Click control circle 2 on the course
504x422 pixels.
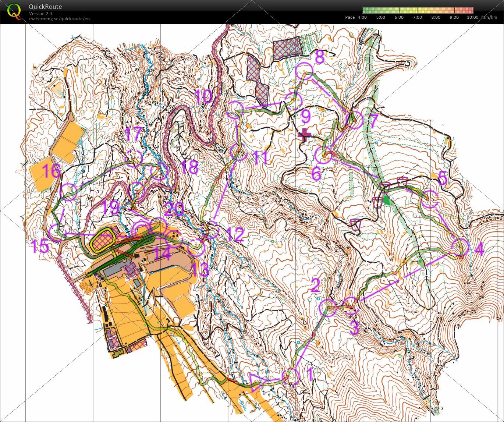pos(328,308)
